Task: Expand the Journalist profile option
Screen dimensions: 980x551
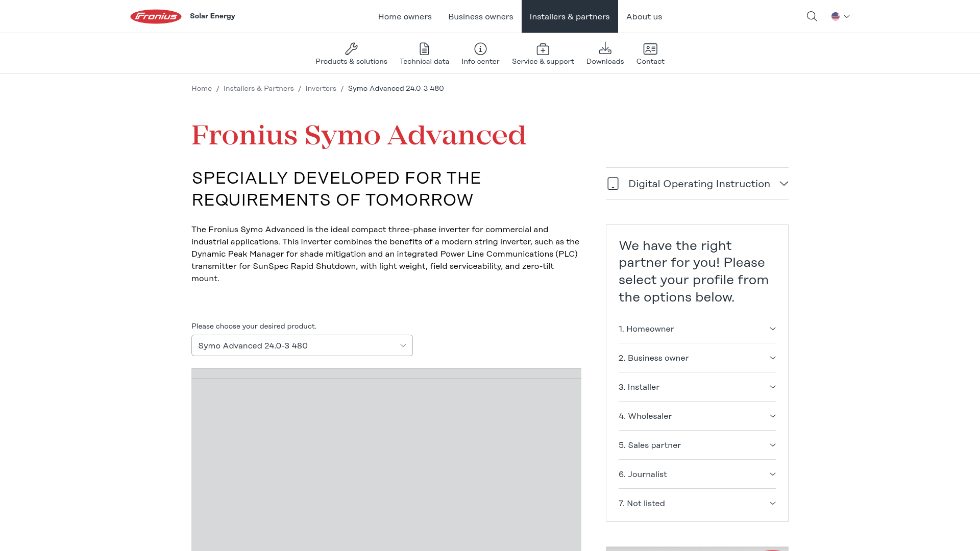Action: click(x=697, y=474)
